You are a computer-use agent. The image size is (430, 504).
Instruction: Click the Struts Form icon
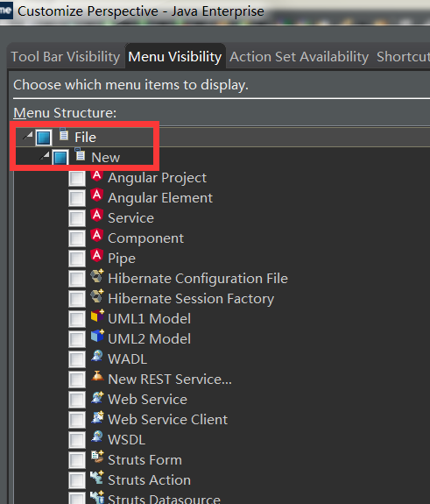point(97,457)
